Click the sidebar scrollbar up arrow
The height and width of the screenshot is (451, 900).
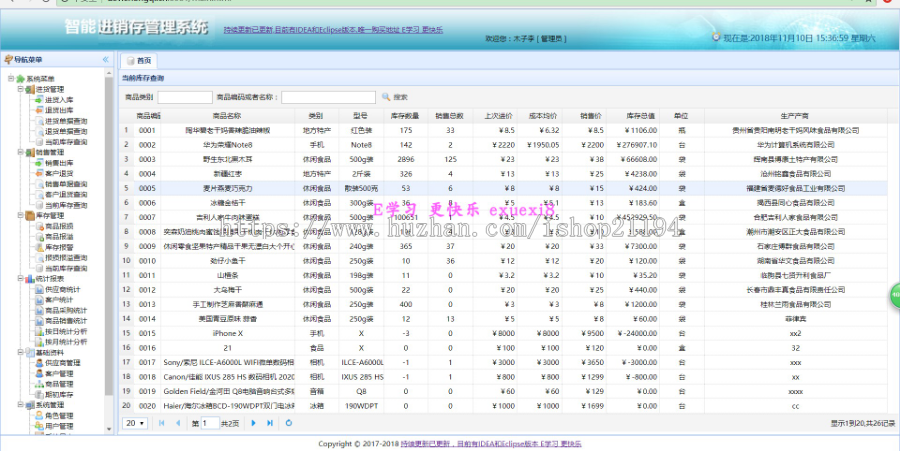coord(109,73)
